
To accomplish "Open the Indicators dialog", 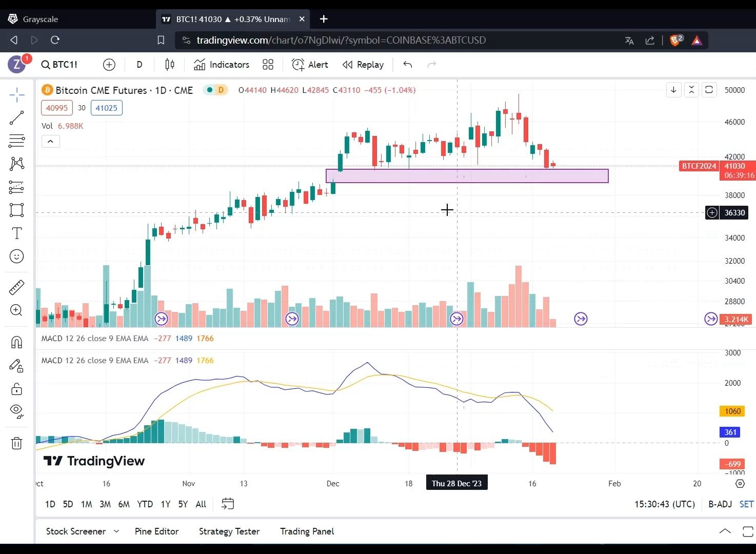I will tap(222, 65).
